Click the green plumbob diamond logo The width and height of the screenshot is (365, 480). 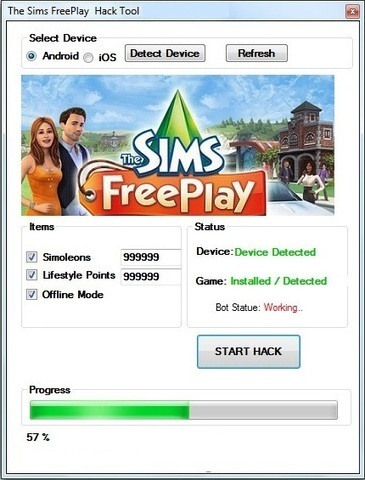pyautogui.click(x=178, y=115)
